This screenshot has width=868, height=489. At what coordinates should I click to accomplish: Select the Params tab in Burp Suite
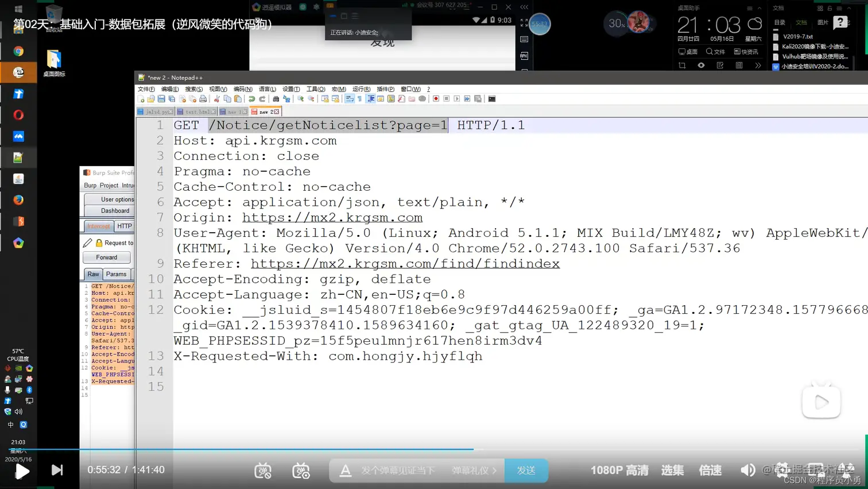pyautogui.click(x=116, y=274)
